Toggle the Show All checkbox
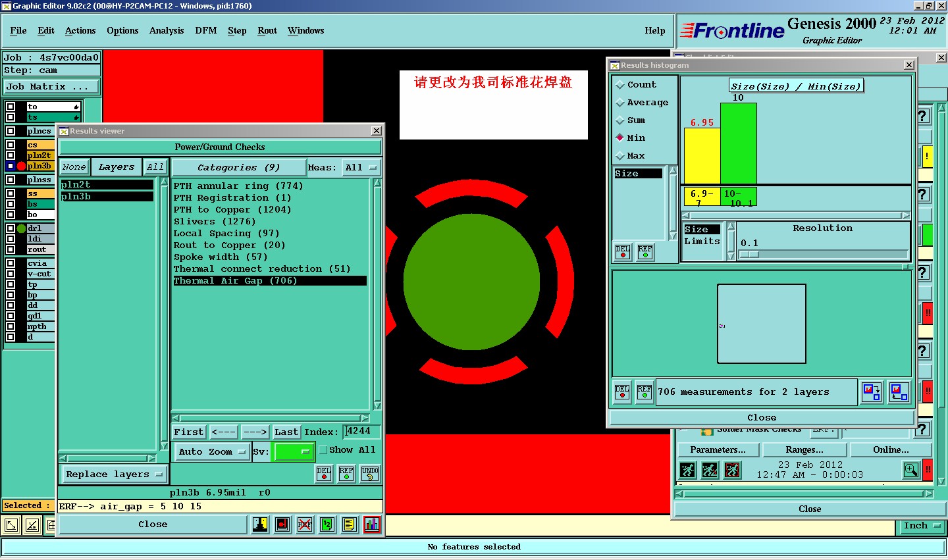948x560 pixels. [323, 450]
